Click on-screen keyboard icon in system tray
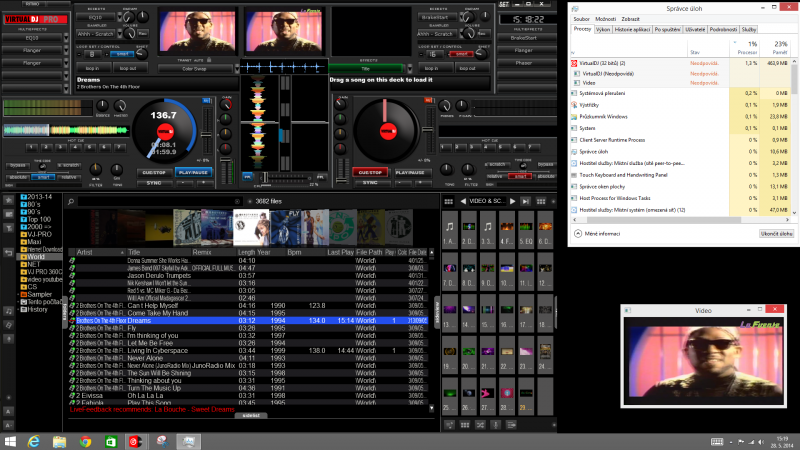Image resolution: width=800 pixels, height=450 pixels. 717,442
